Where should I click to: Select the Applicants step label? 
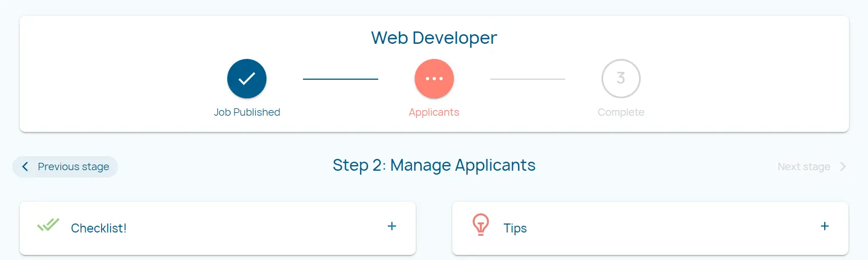click(x=434, y=112)
